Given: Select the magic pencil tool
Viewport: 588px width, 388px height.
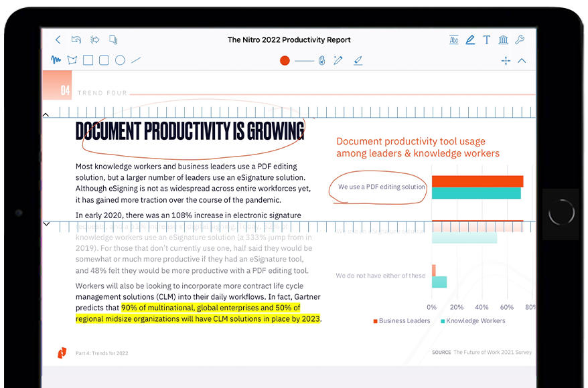Looking at the screenshot, I should pos(338,60).
